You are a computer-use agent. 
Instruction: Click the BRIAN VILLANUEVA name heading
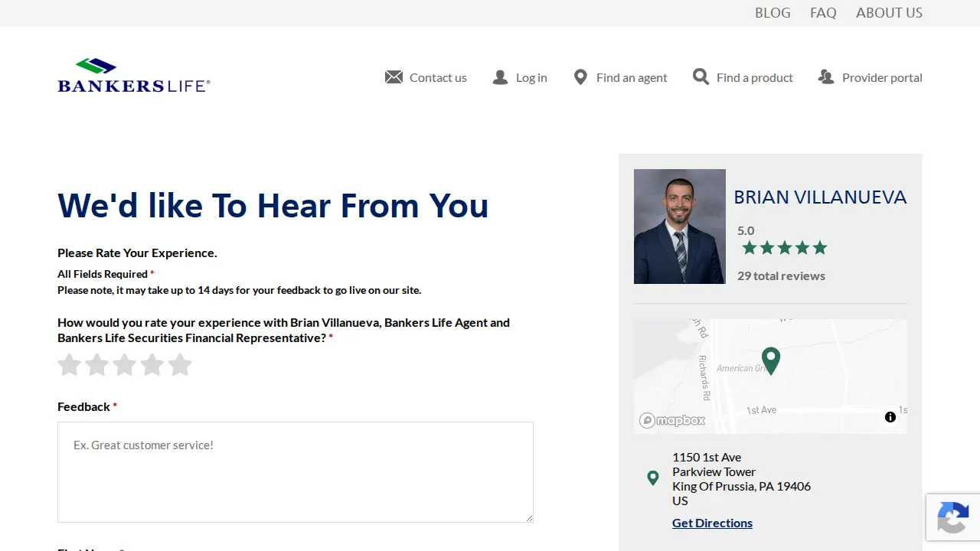(x=820, y=197)
